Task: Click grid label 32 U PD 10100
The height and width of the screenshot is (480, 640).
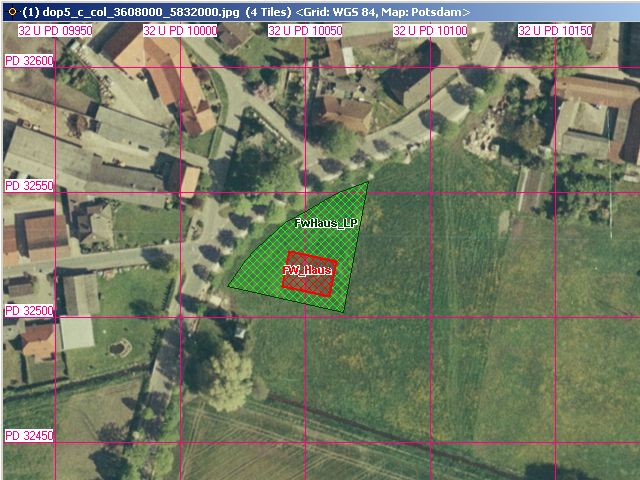Action: tap(430, 31)
